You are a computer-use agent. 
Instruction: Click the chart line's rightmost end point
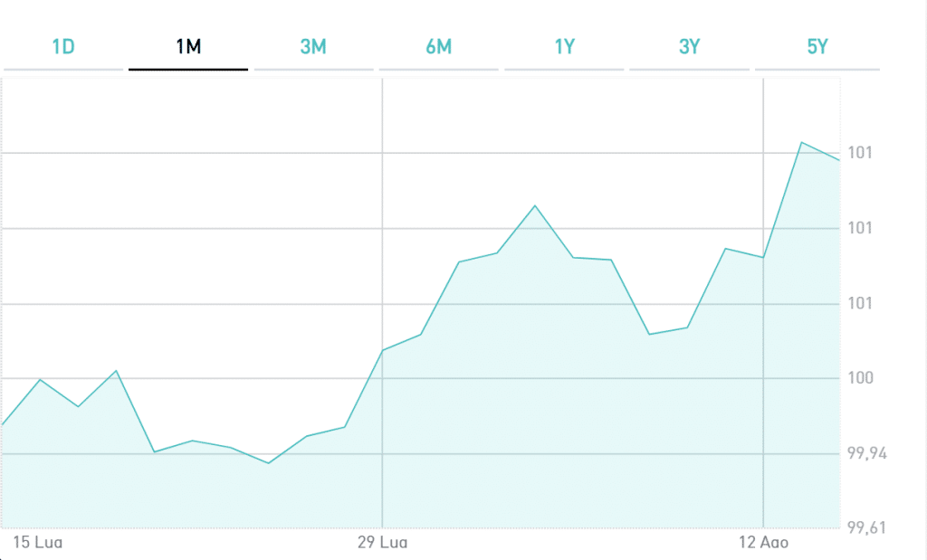[839, 160]
